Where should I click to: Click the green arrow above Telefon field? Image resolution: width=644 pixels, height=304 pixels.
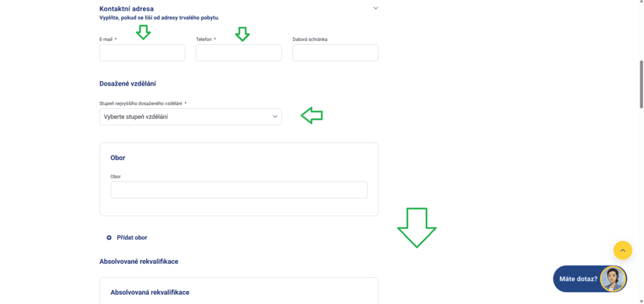pos(242,34)
